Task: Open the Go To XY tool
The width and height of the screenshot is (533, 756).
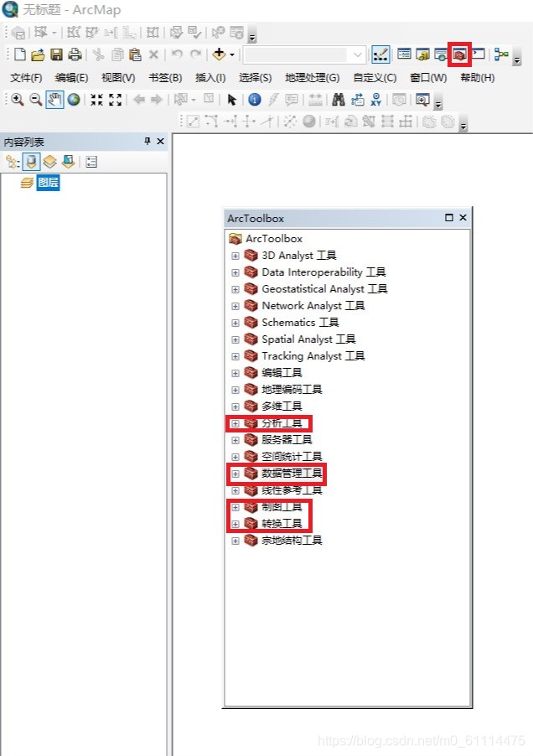Action: pyautogui.click(x=376, y=100)
